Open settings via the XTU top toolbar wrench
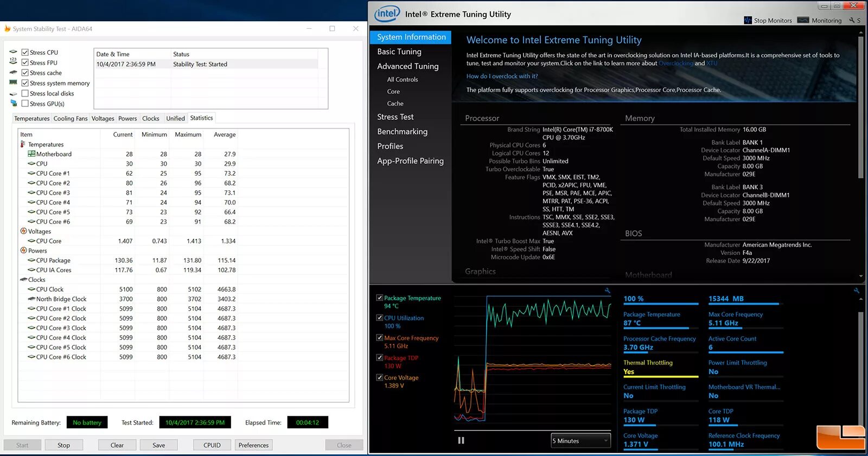Image resolution: width=868 pixels, height=456 pixels. point(852,21)
